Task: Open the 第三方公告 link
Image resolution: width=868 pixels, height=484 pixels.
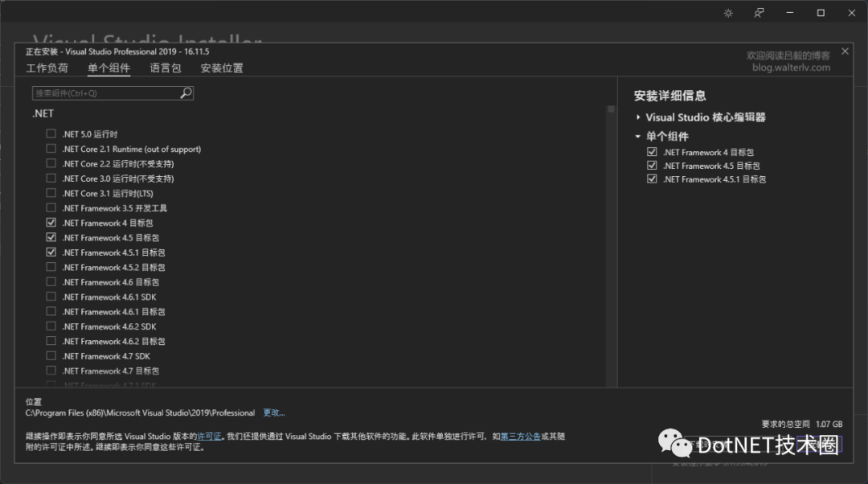Action: 520,437
